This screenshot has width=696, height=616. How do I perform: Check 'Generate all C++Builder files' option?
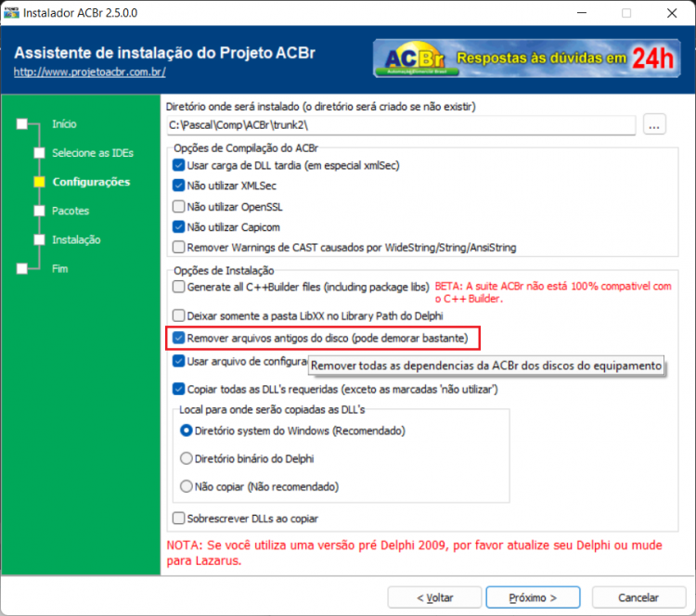pyautogui.click(x=178, y=287)
